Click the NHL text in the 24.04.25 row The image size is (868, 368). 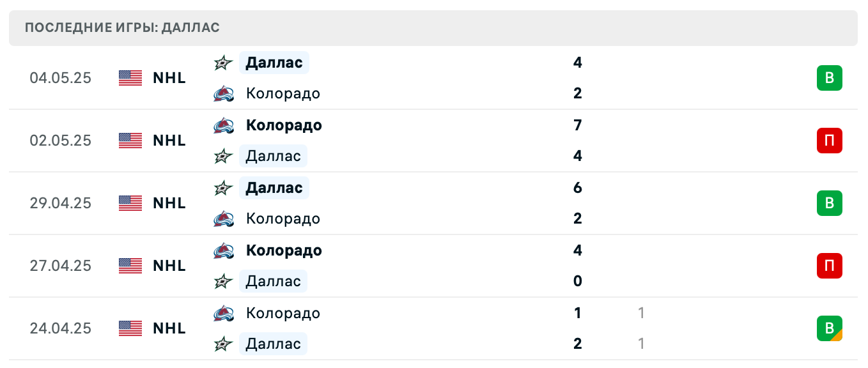tap(168, 328)
